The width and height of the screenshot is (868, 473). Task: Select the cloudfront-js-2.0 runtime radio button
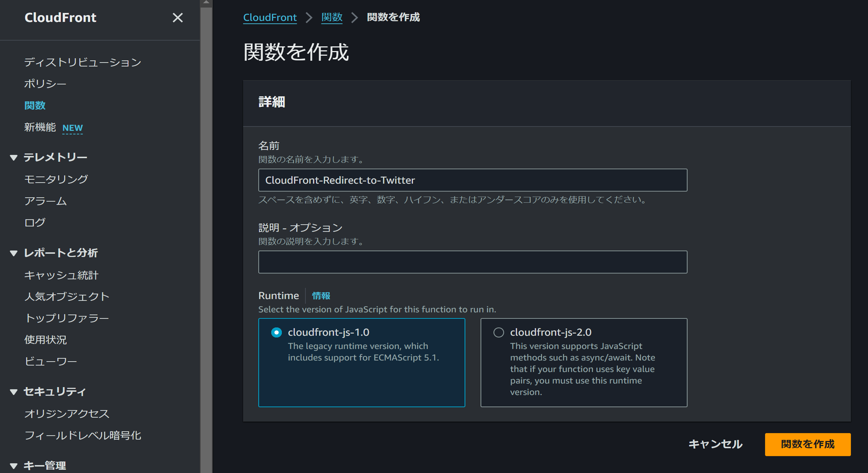coord(498,333)
